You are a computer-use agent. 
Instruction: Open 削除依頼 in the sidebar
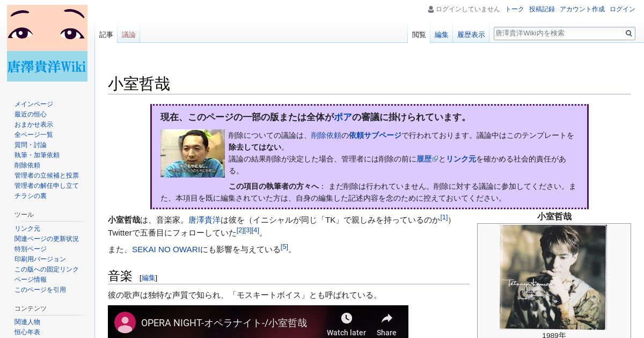(27, 165)
